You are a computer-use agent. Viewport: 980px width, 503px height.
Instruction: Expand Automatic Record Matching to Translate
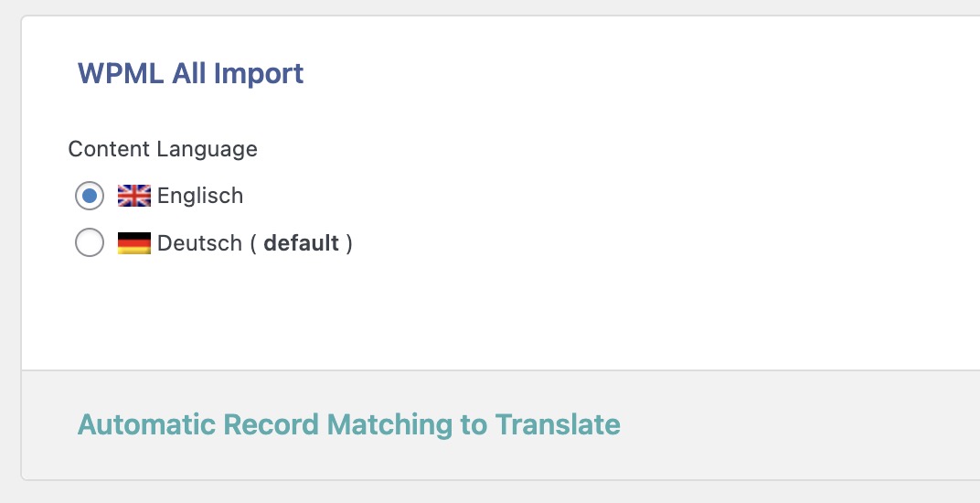click(x=348, y=424)
